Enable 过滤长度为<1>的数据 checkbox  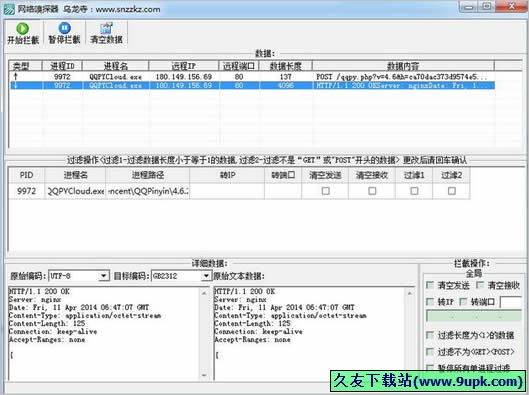coord(430,335)
